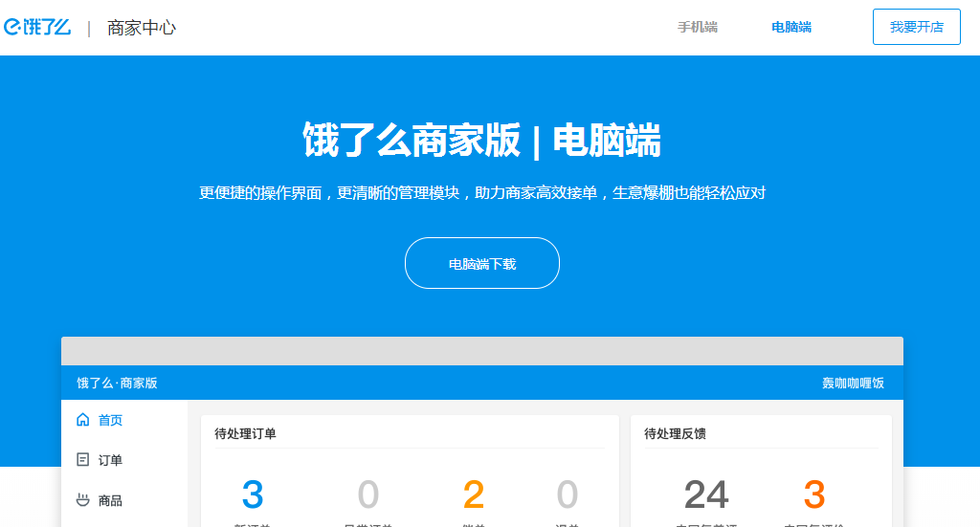Screen dimensions: 980x527
Task: Select the 电脑端 tab
Action: pos(791,27)
